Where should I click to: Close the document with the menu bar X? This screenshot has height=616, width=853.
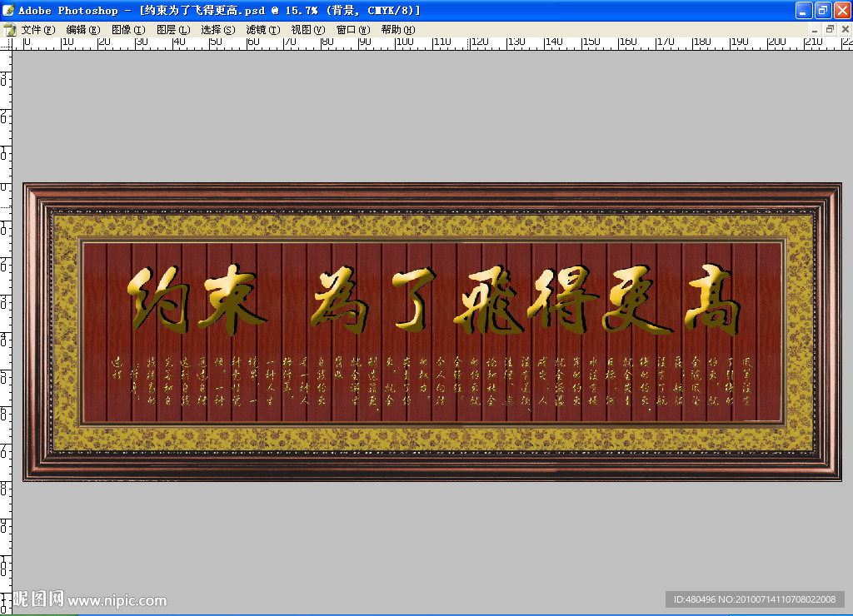point(844,29)
